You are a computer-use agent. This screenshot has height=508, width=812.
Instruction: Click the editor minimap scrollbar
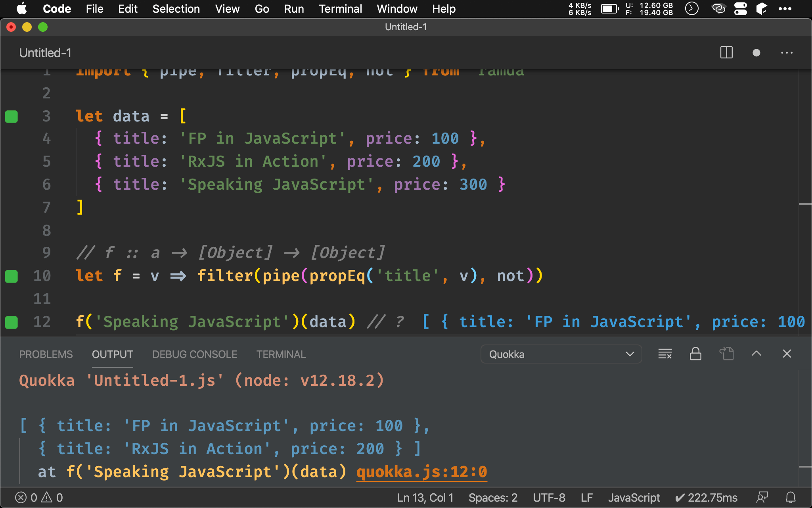[805, 203]
